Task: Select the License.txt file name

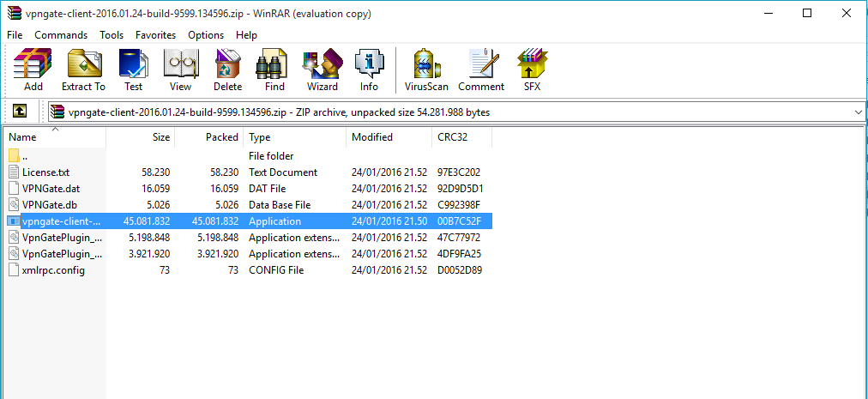Action: pos(46,172)
